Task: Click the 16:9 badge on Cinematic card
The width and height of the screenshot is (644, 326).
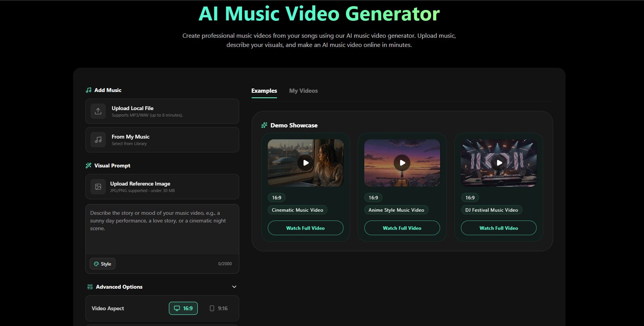Action: tap(277, 197)
